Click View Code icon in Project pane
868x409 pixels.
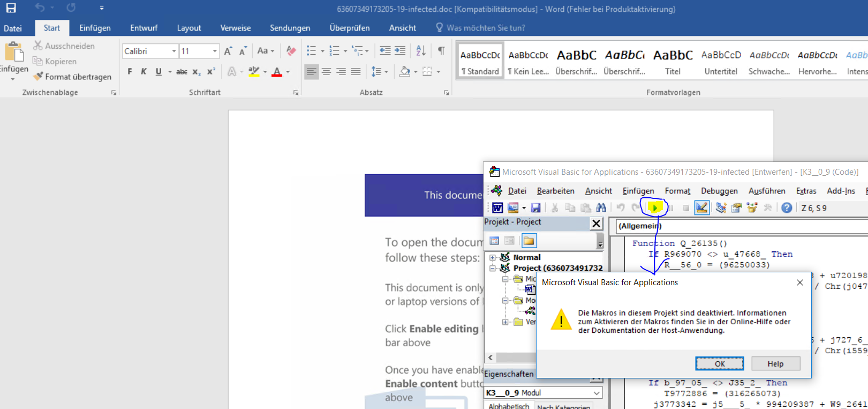point(494,241)
